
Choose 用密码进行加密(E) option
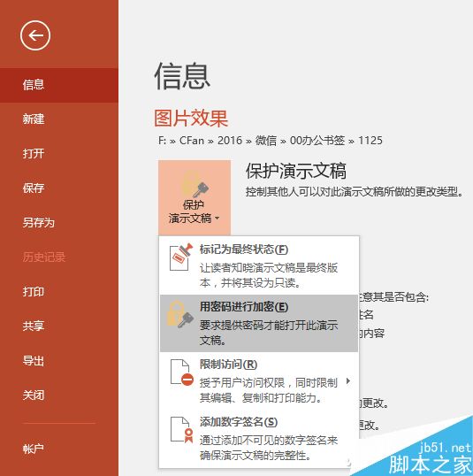[258, 323]
